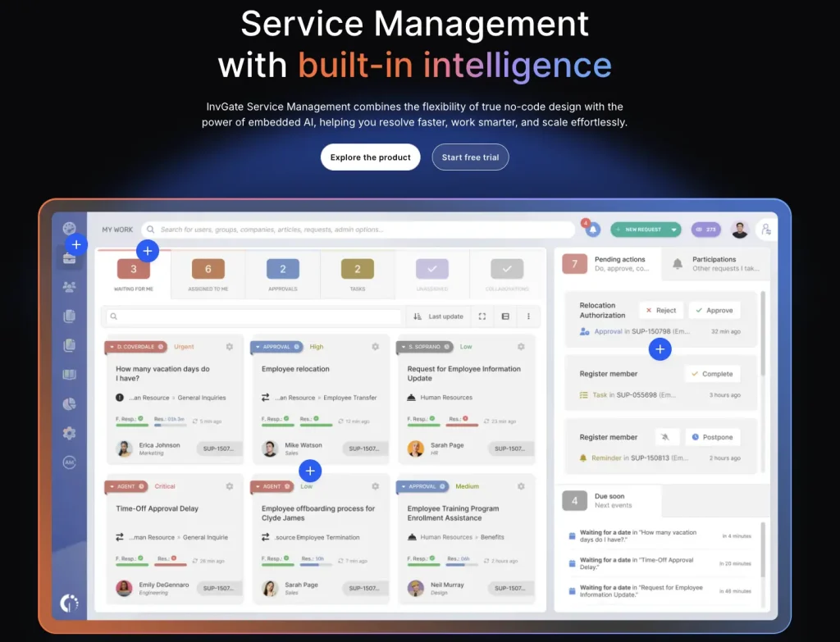This screenshot has width=840, height=642.
Task: Click the mute bell icon beside Postpone
Action: (666, 437)
